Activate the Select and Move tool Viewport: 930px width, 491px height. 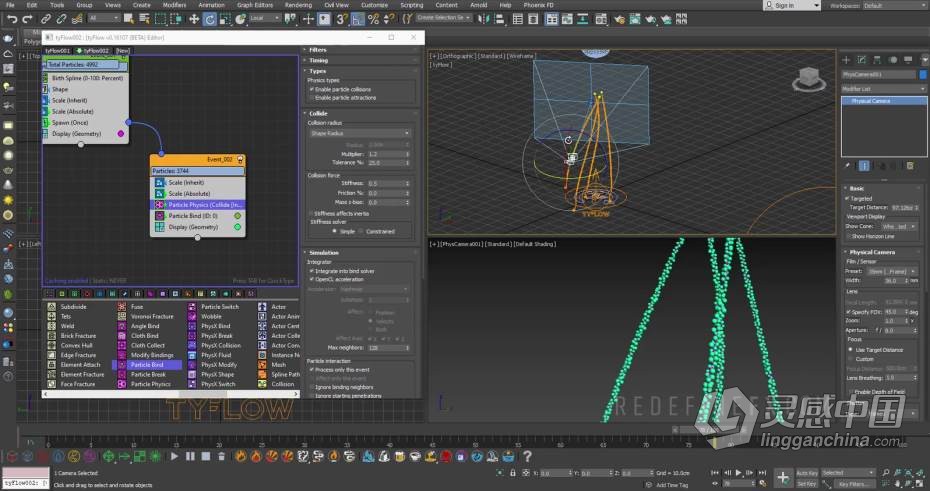(194, 19)
